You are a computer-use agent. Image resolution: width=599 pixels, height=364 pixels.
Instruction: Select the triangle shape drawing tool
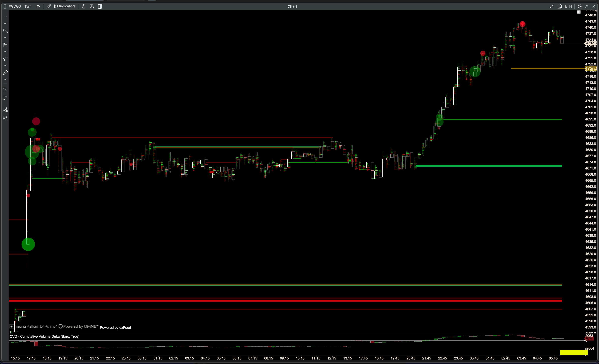pyautogui.click(x=5, y=31)
